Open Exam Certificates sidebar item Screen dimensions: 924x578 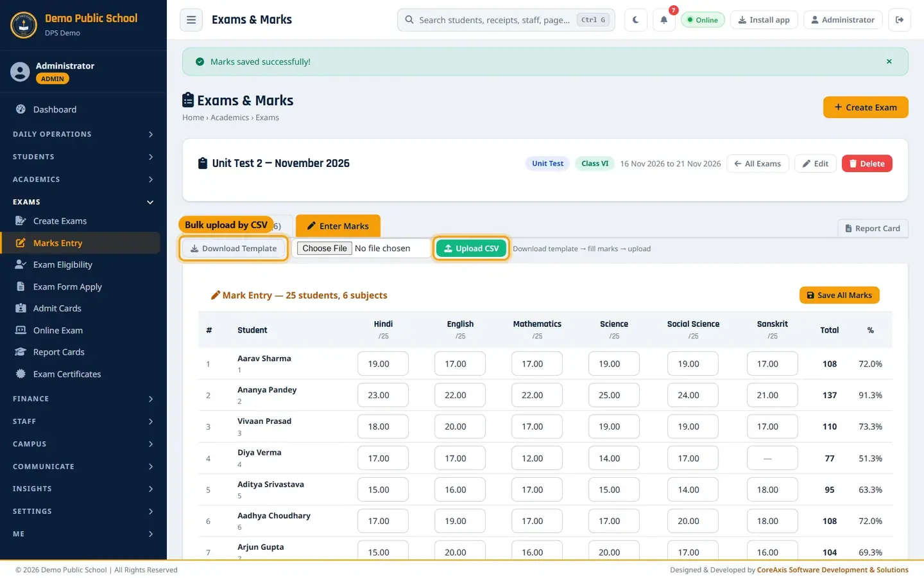coord(80,374)
